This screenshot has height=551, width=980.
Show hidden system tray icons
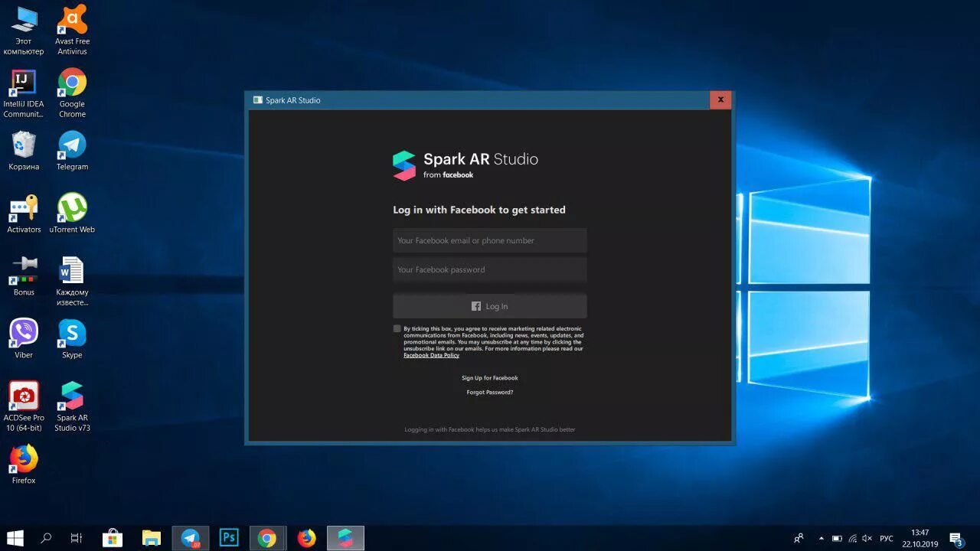[x=822, y=538]
